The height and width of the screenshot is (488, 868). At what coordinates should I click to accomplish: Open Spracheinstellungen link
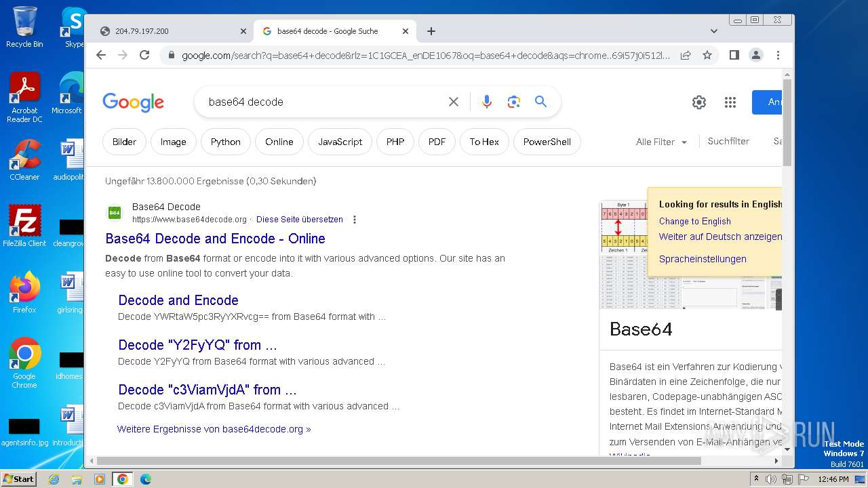pos(703,259)
